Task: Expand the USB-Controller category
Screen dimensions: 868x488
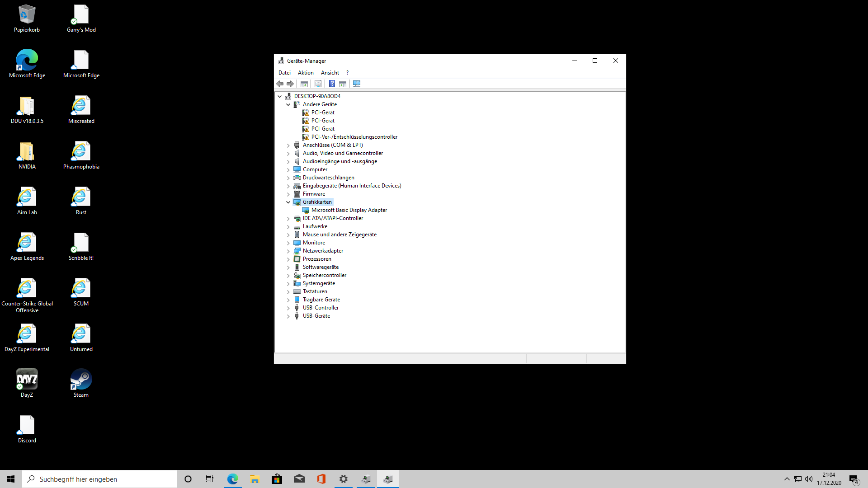Action: 288,308
